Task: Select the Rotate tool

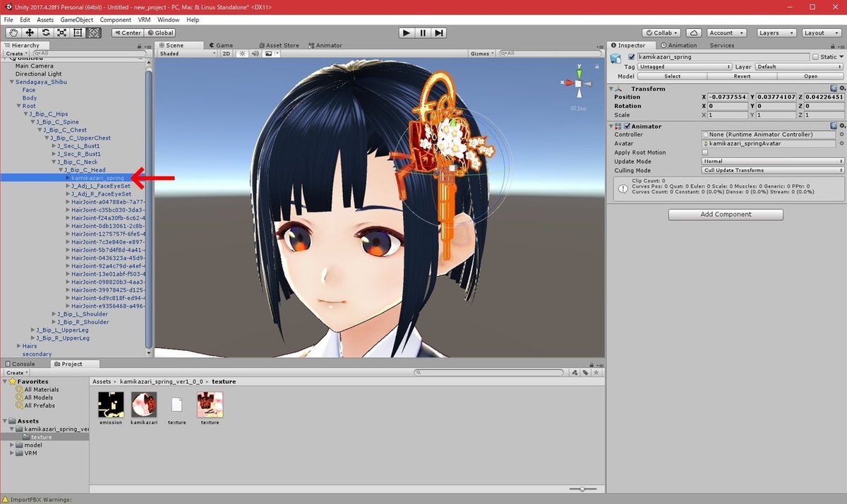Action: click(46, 32)
